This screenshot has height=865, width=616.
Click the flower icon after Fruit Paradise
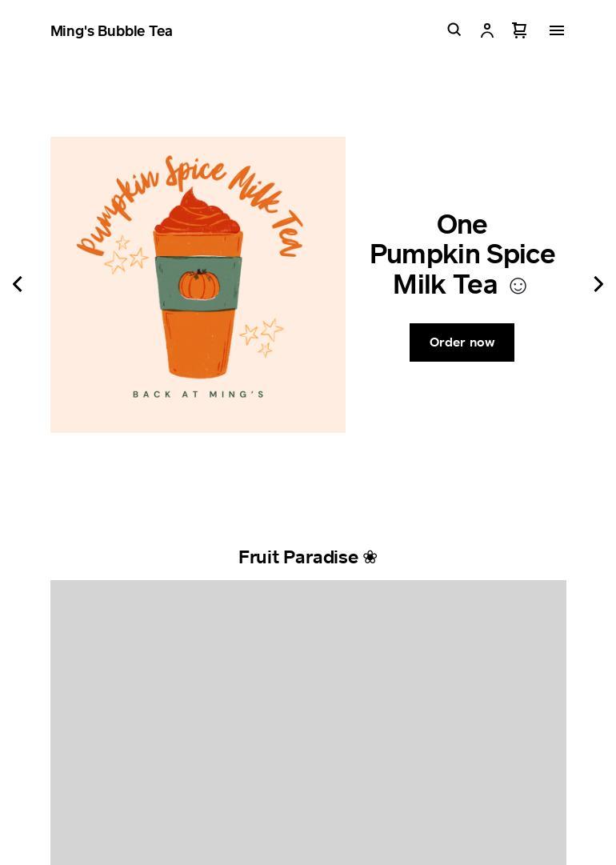370,557
